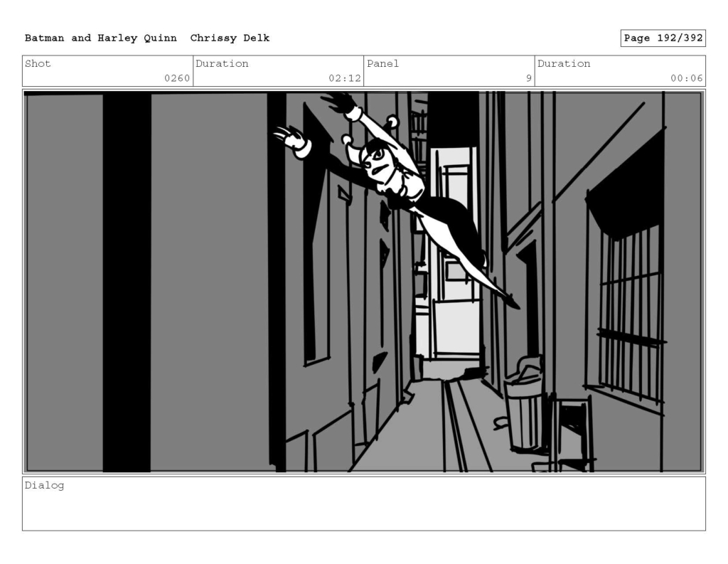Click the alley storyboard panel drawing

[364, 282]
